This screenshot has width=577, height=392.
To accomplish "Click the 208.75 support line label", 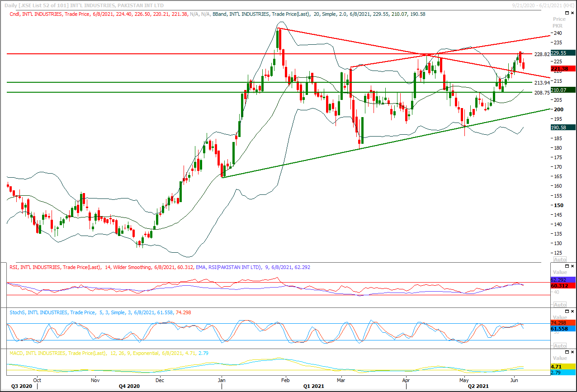I will pos(541,92).
